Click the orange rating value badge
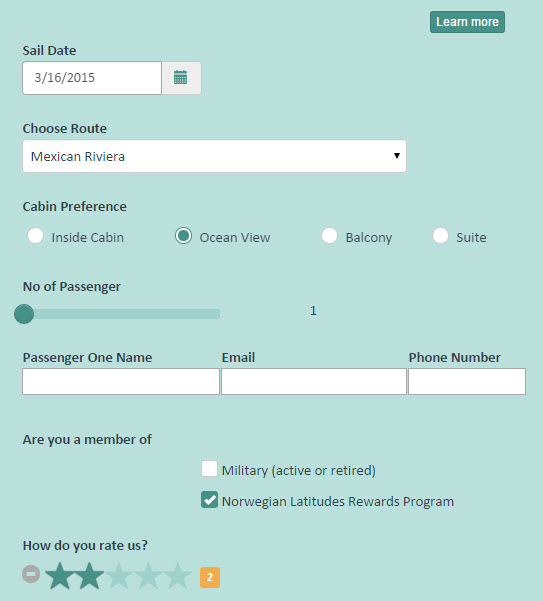Viewport: 543px width, 601px height. pyautogui.click(x=210, y=577)
